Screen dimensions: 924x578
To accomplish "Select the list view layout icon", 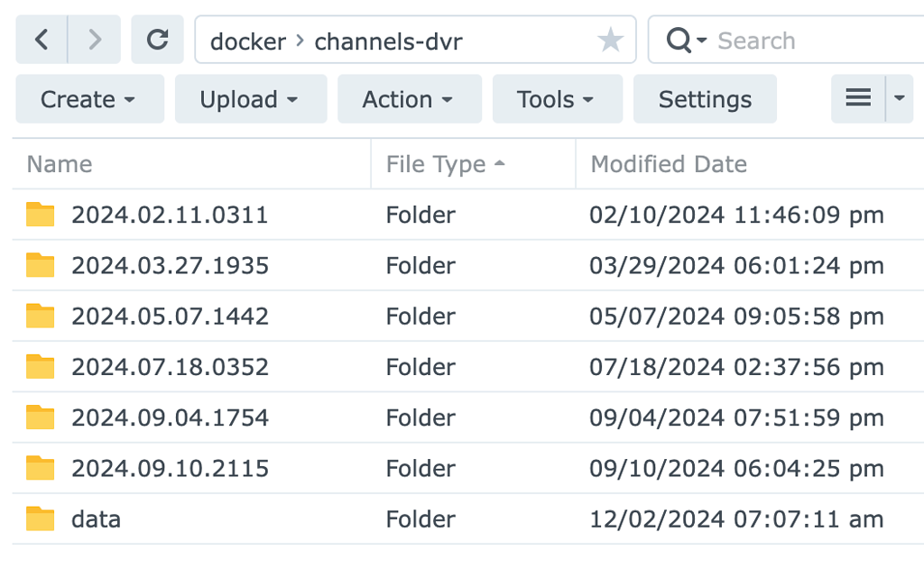I will click(856, 98).
